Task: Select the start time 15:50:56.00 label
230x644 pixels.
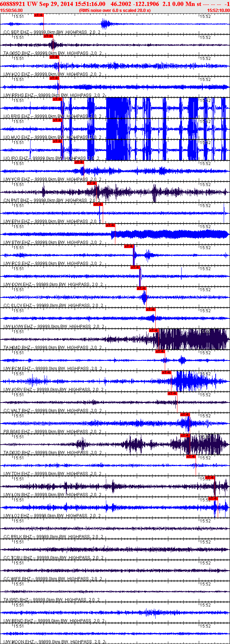Action: tap(12, 10)
